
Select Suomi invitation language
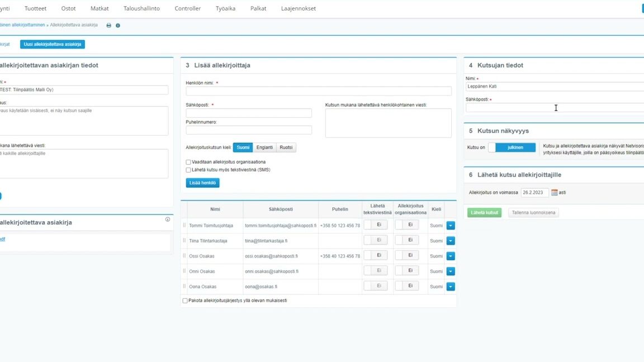pos(243,147)
